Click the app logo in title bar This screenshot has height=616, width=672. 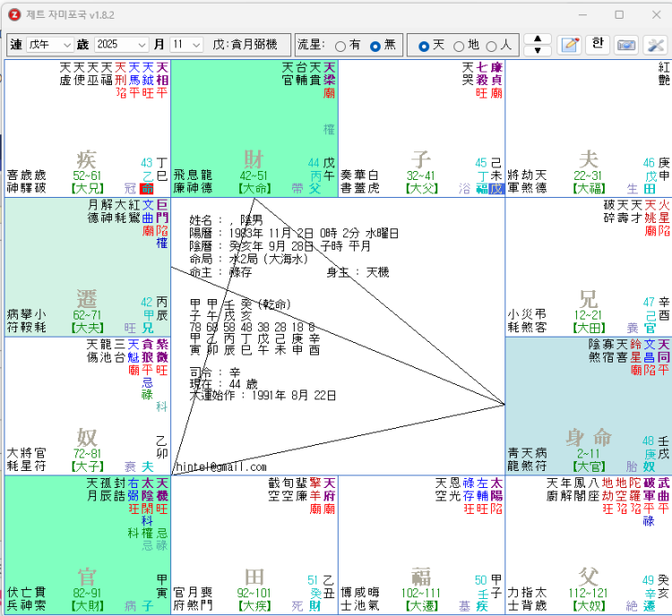[12, 14]
